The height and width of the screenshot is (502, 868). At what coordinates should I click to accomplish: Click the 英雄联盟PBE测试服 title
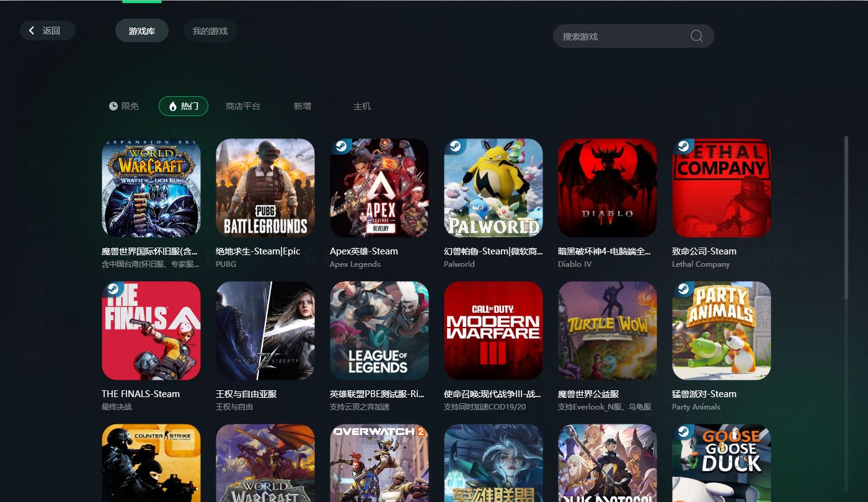point(377,394)
